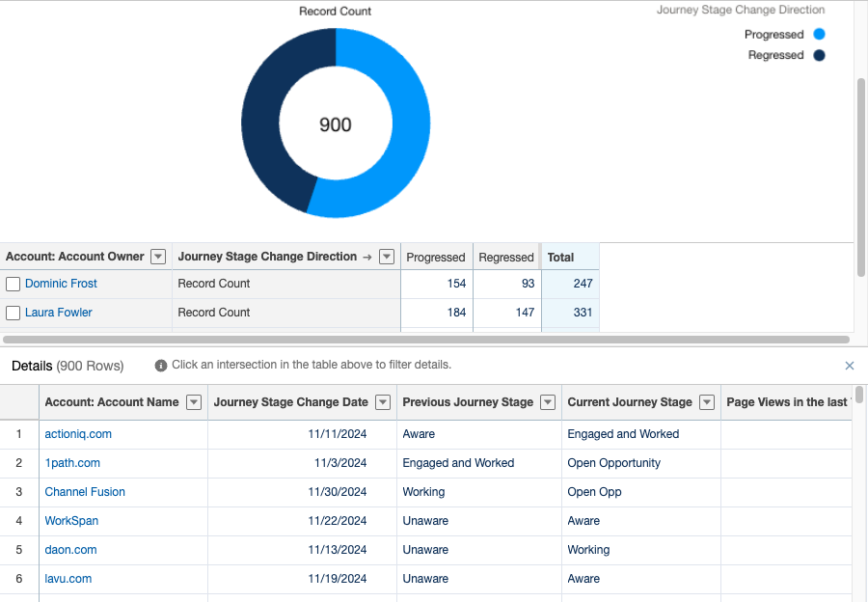Image resolution: width=868 pixels, height=602 pixels.
Task: Click the Regressed legend color dot
Action: [x=819, y=56]
